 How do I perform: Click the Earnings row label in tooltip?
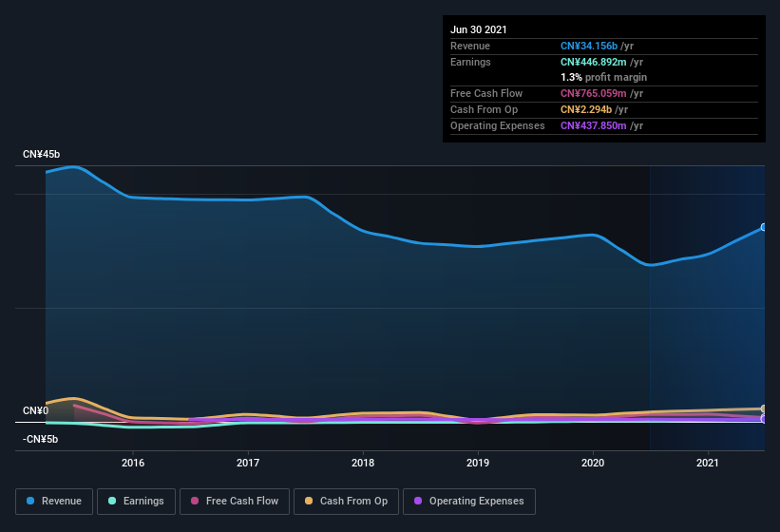[470, 62]
